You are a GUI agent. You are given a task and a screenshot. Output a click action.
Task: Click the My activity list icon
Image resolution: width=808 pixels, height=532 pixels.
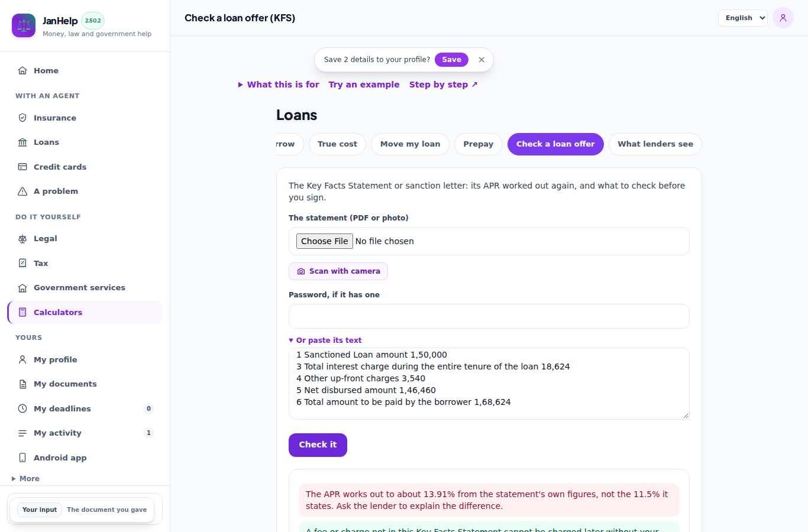[x=22, y=433]
